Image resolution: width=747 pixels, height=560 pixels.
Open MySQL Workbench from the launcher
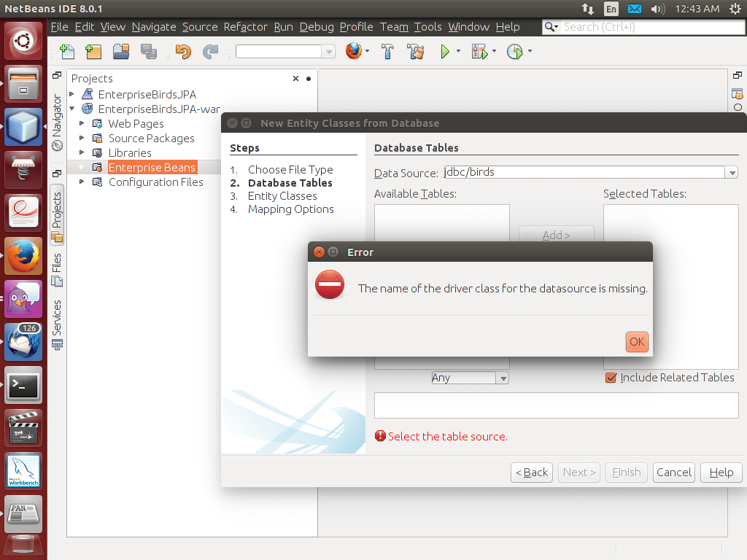[x=23, y=470]
